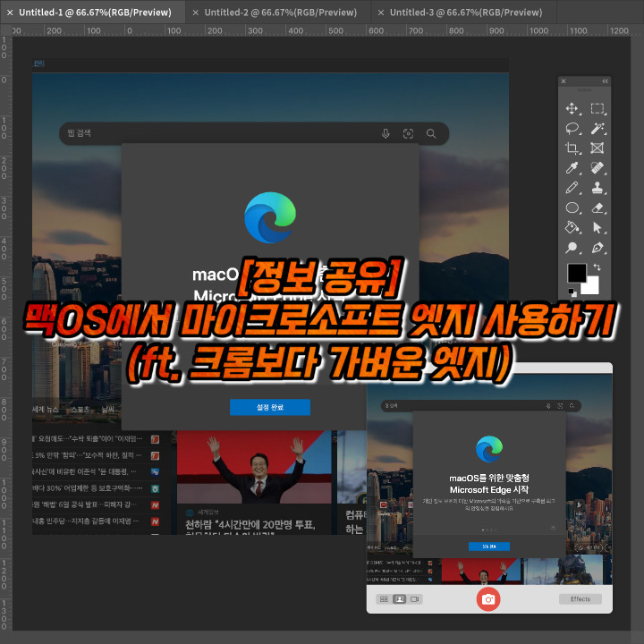Close the floating tools panel
Viewport: 644px width, 644px height.
(563, 81)
